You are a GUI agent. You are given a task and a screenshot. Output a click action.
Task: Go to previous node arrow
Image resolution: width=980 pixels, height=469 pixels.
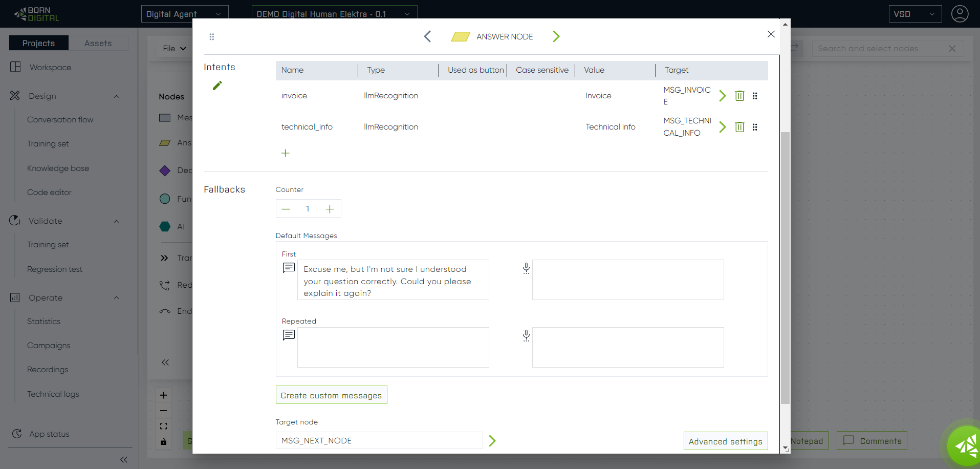click(428, 36)
